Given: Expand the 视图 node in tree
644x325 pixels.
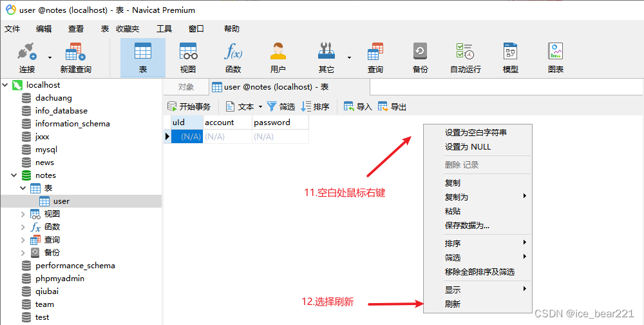Looking at the screenshot, I should coord(23,214).
